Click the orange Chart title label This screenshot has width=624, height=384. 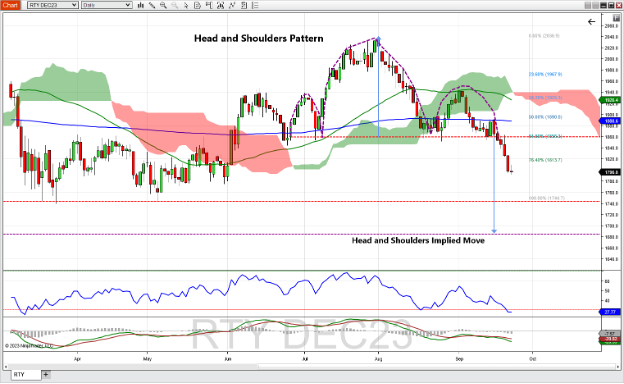(10, 5)
